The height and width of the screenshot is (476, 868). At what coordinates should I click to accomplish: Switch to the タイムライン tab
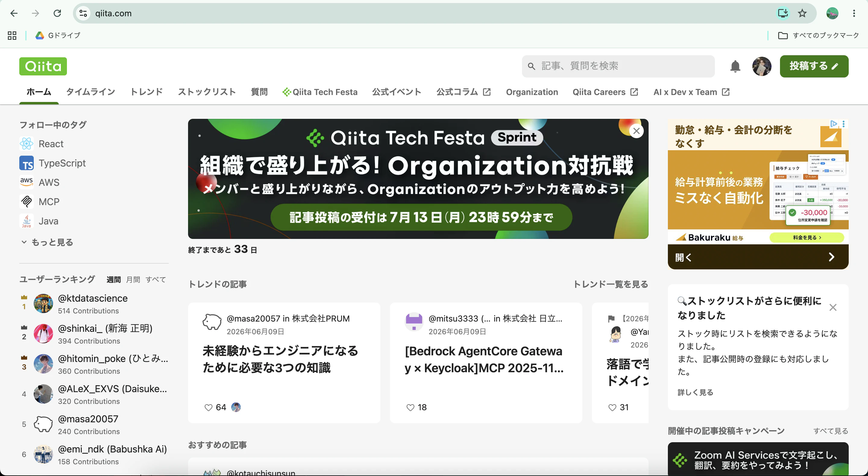coord(91,92)
